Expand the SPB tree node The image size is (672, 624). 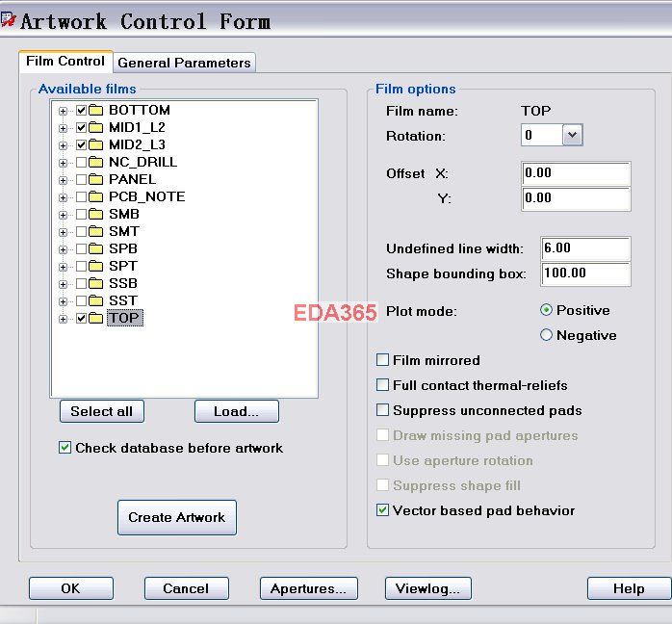tap(63, 249)
